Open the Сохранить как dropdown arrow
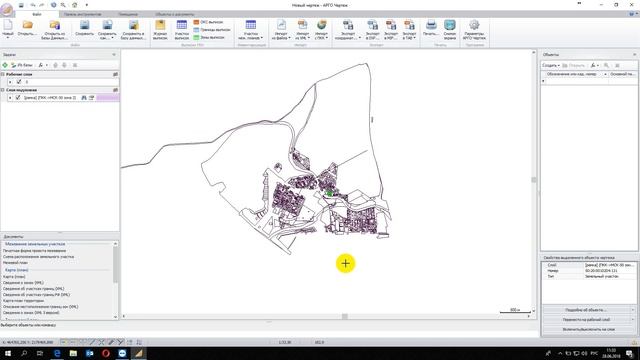This screenshot has height=360, width=640. click(x=112, y=38)
